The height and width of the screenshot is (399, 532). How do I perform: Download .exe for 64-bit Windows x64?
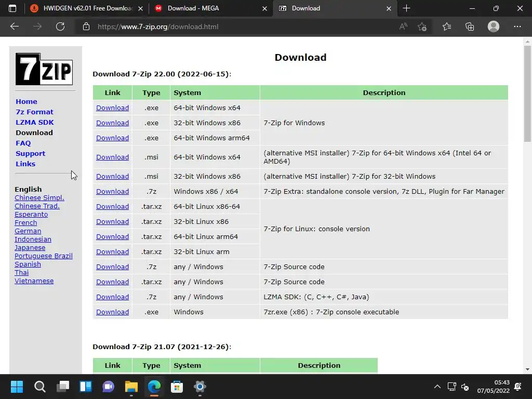coord(112,108)
